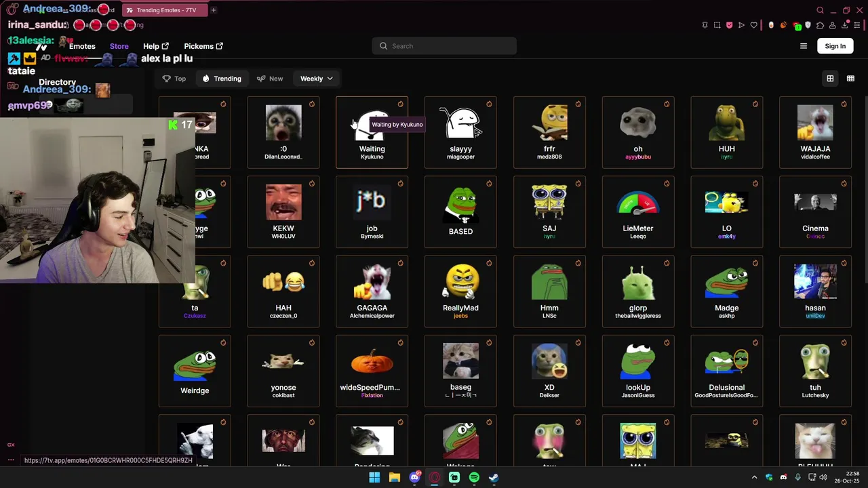Select the New sorting tab
The height and width of the screenshot is (488, 868).
[270, 79]
